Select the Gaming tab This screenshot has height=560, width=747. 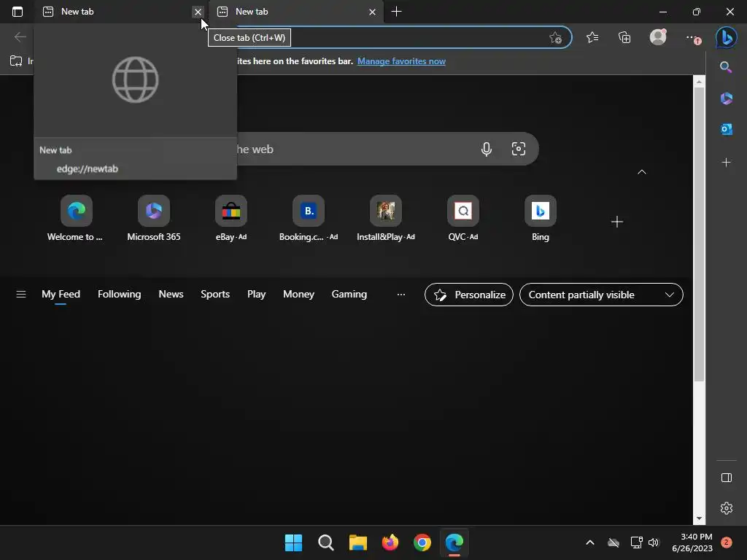click(349, 295)
